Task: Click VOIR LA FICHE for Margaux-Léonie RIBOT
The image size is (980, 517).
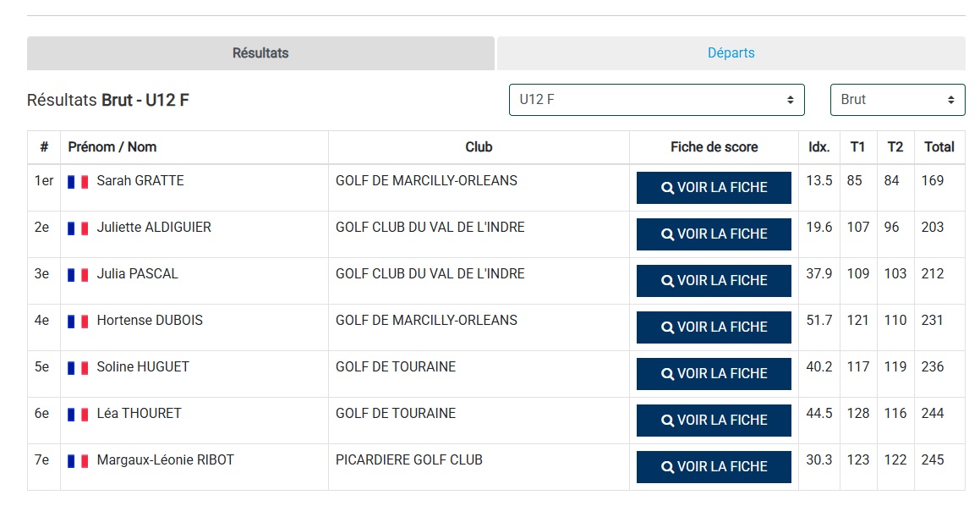Action: (714, 467)
